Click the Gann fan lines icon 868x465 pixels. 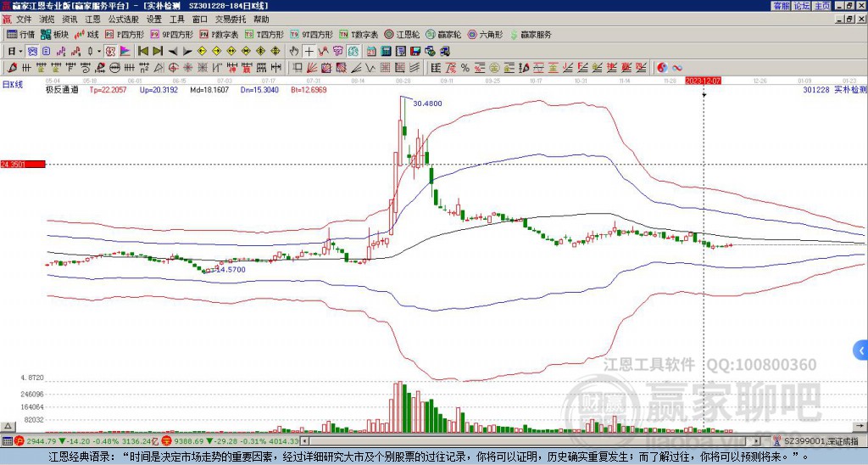point(312,68)
